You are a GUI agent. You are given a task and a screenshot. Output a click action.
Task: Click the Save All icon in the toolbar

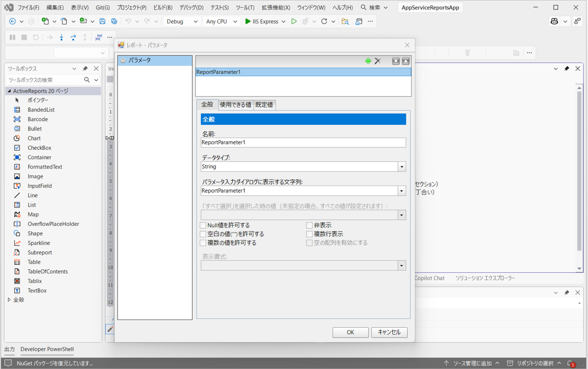114,21
